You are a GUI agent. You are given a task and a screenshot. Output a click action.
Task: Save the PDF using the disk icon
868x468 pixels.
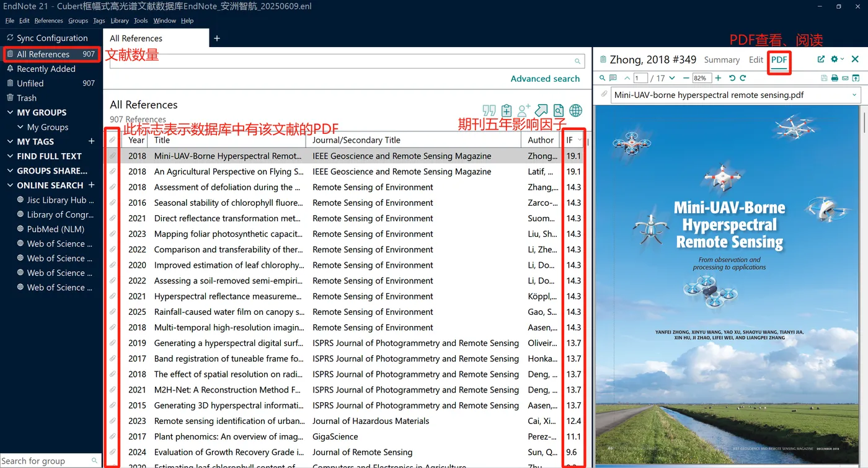coord(824,78)
